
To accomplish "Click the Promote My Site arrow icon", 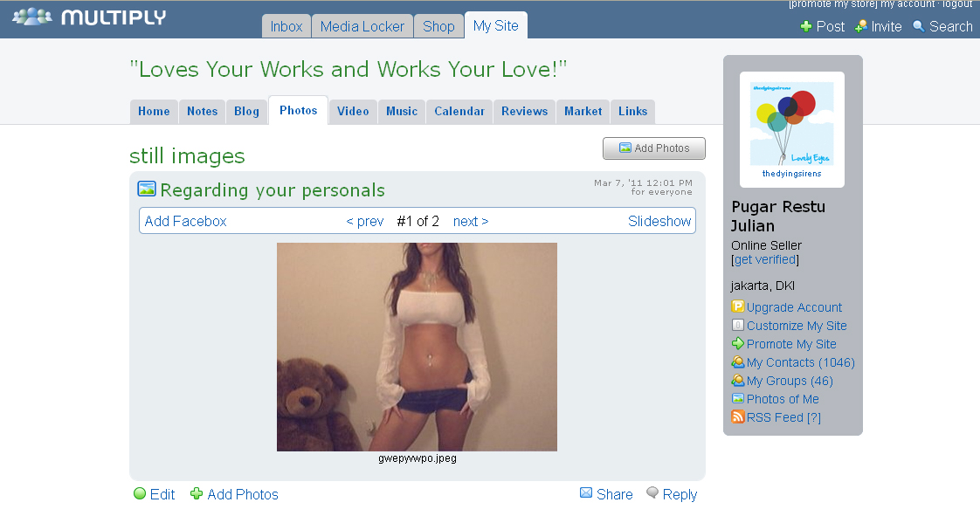I will 738,344.
